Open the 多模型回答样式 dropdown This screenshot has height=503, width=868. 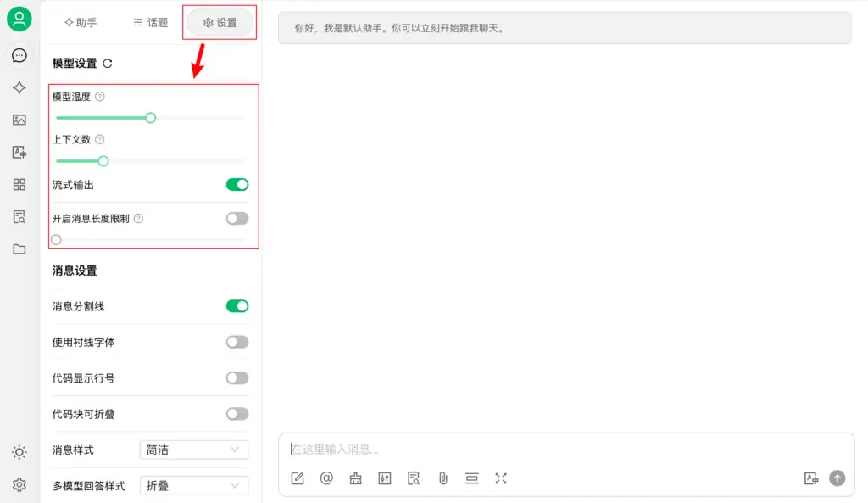point(194,485)
